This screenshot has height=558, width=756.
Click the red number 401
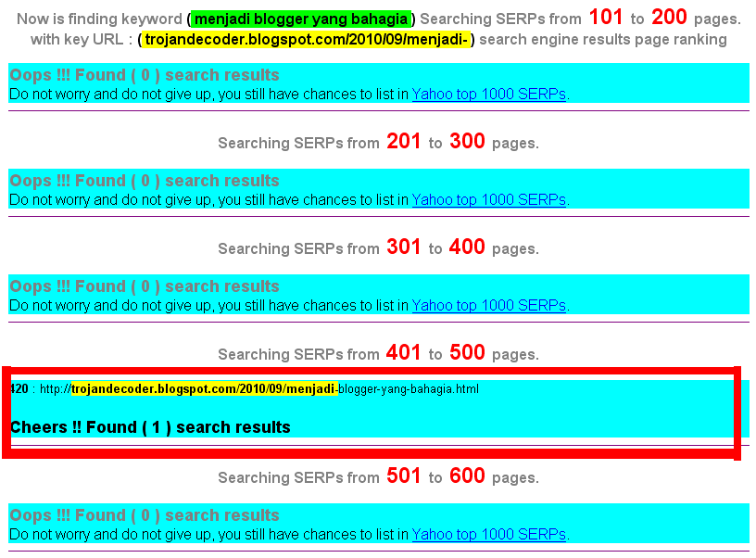[x=404, y=352]
